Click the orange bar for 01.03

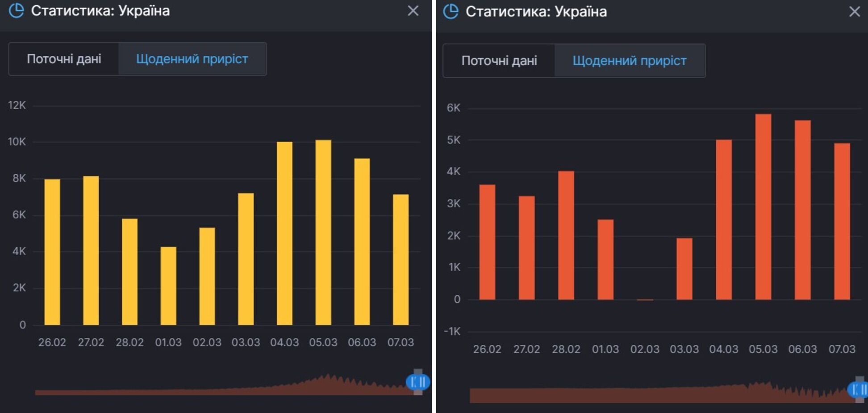point(605,259)
